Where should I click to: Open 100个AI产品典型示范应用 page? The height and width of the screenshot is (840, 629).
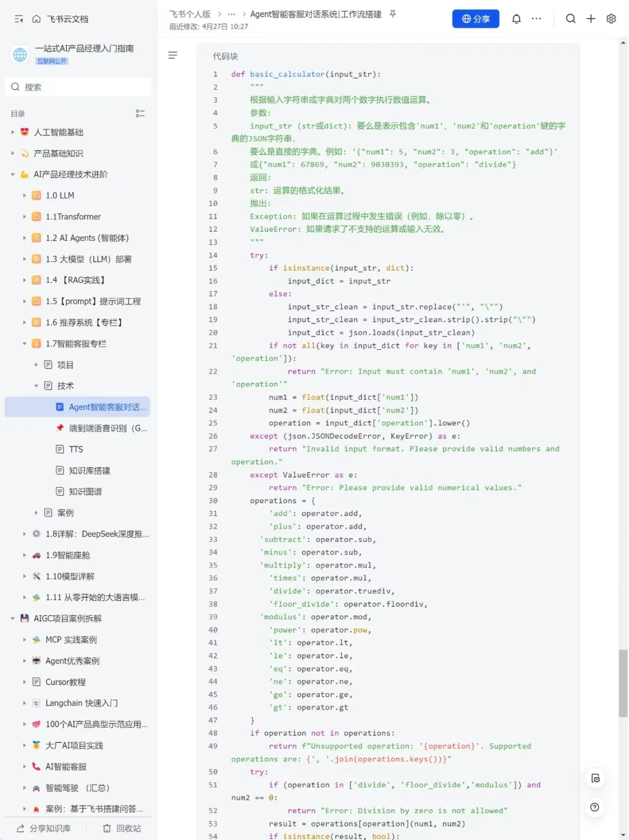coord(97,724)
